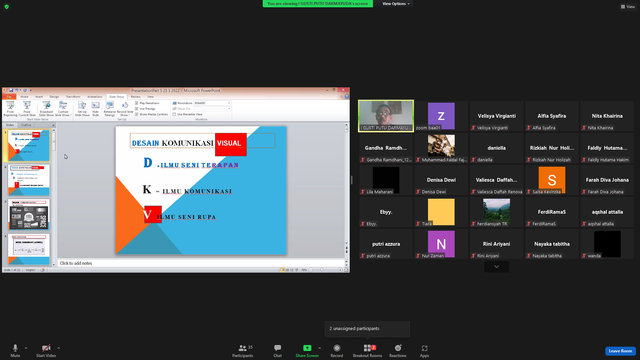
Task: Click Start Video camera icon
Action: tap(46, 348)
